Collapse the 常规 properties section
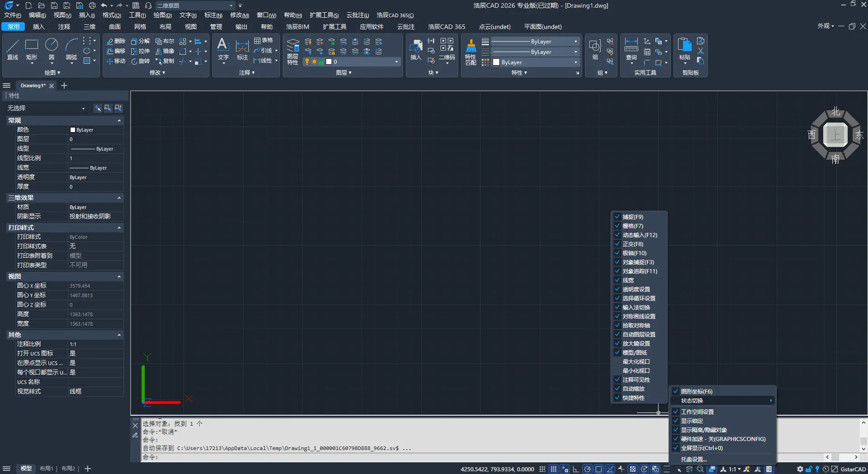This screenshot has height=474, width=868. click(x=119, y=120)
